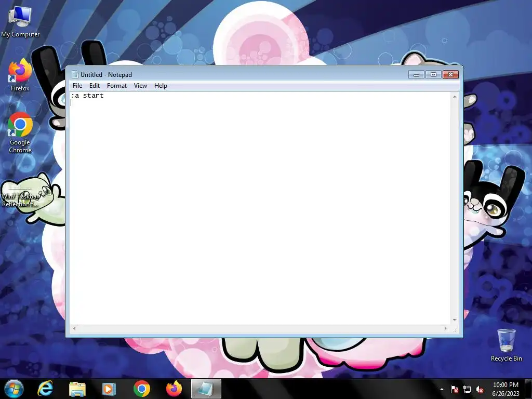532x399 pixels.
Task: Click the Notepad window resize grip
Action: pyautogui.click(x=455, y=329)
